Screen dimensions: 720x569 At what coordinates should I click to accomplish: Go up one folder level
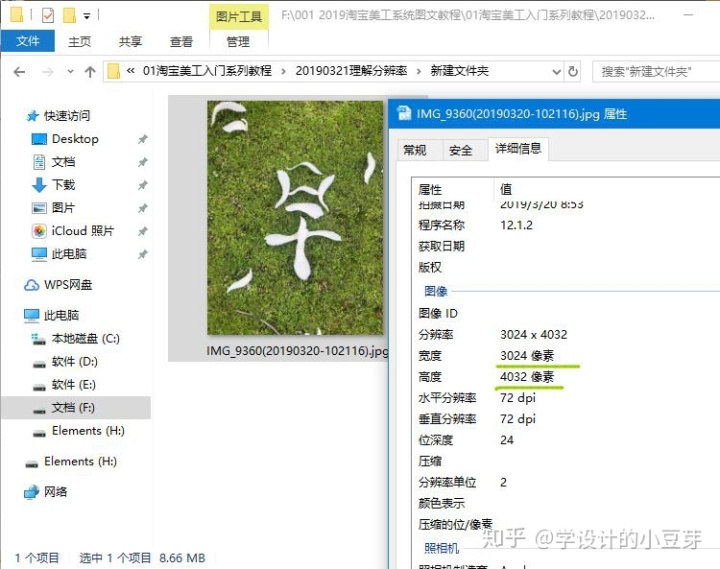[90, 72]
